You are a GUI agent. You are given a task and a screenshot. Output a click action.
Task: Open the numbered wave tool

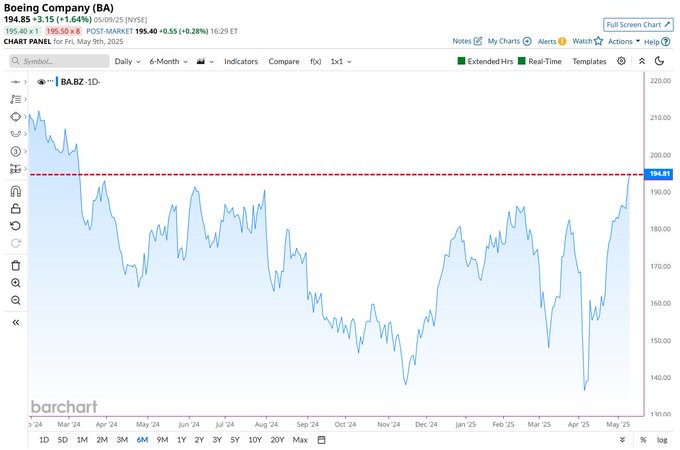[16, 151]
